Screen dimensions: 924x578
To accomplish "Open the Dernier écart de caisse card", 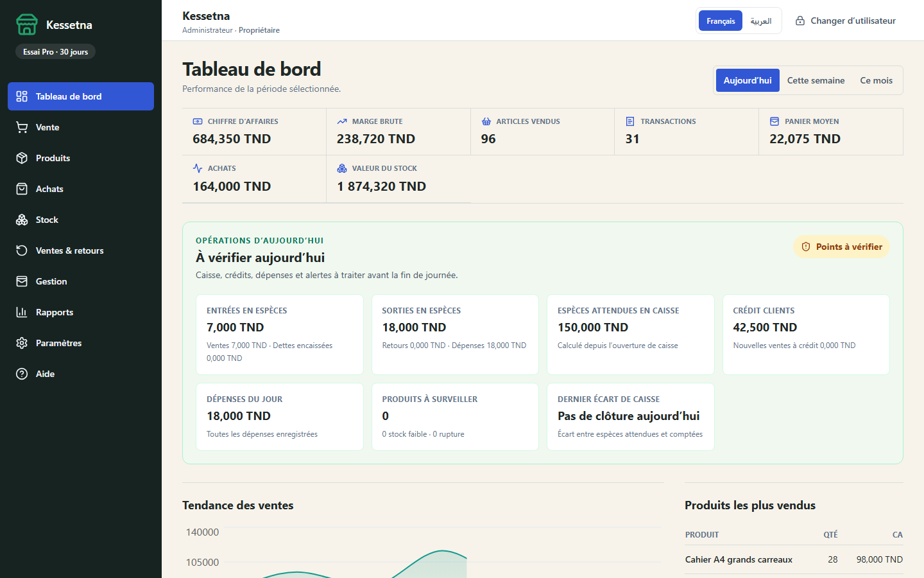I will pyautogui.click(x=631, y=417).
